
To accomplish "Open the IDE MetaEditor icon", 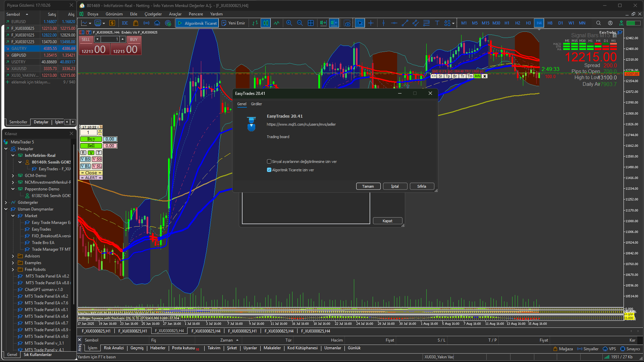I will click(x=125, y=23).
